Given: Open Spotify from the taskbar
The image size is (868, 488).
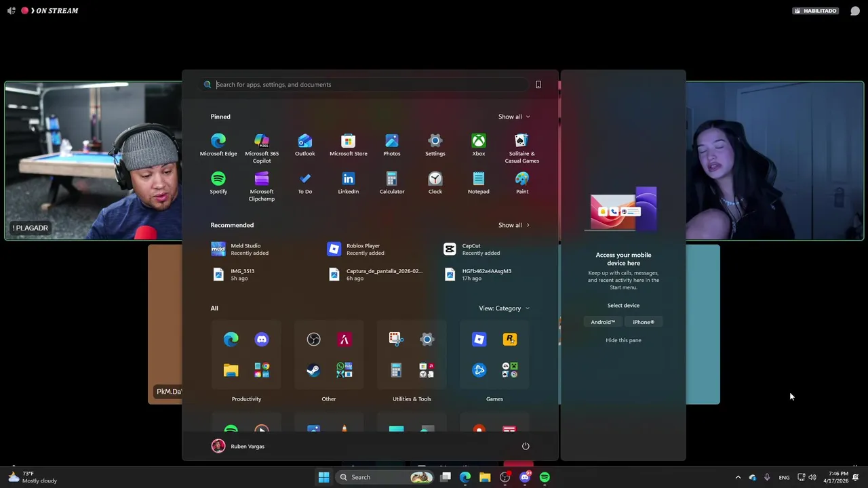Looking at the screenshot, I should pos(545,477).
